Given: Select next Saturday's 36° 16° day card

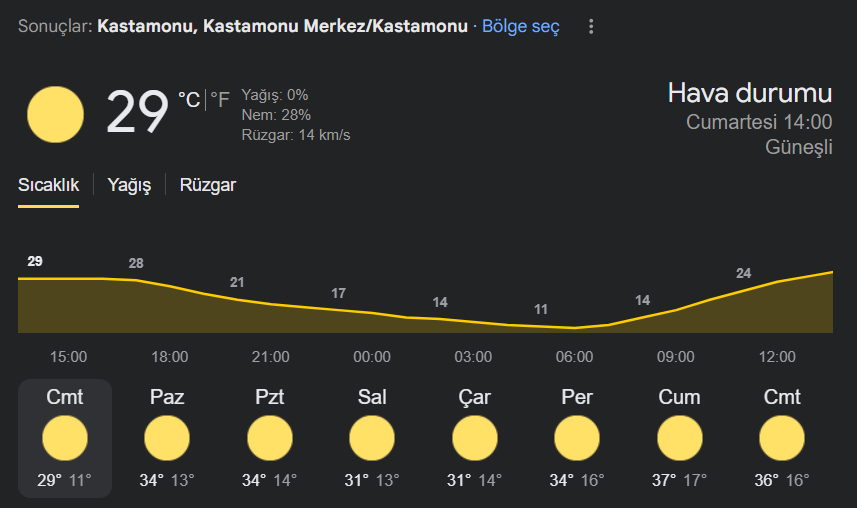Looking at the screenshot, I should pyautogui.click(x=782, y=438).
